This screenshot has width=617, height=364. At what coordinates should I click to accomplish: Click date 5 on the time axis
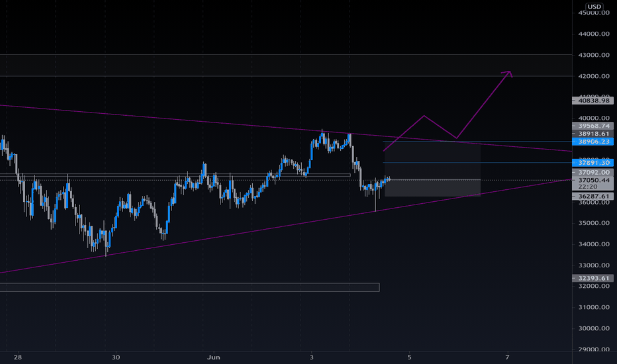[x=409, y=357]
